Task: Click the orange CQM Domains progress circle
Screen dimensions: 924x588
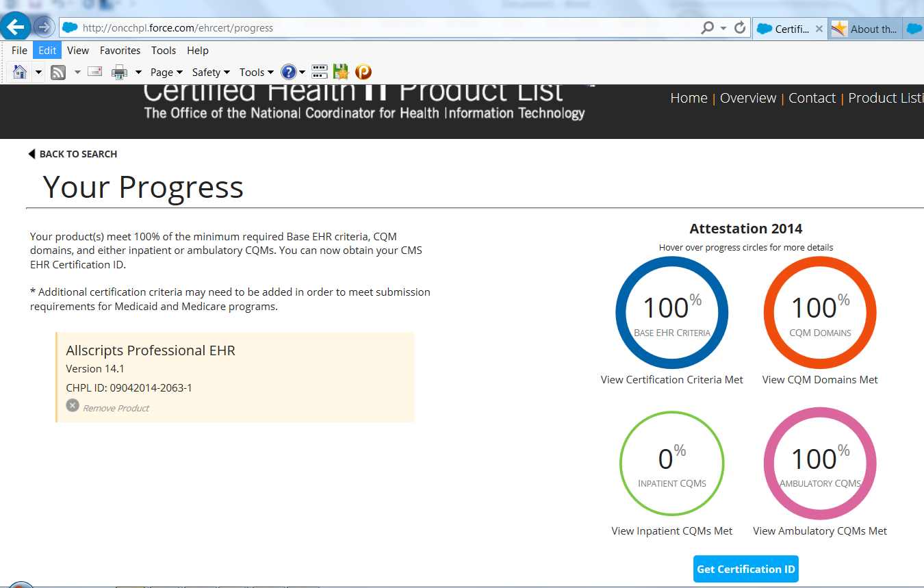Action: tap(820, 312)
